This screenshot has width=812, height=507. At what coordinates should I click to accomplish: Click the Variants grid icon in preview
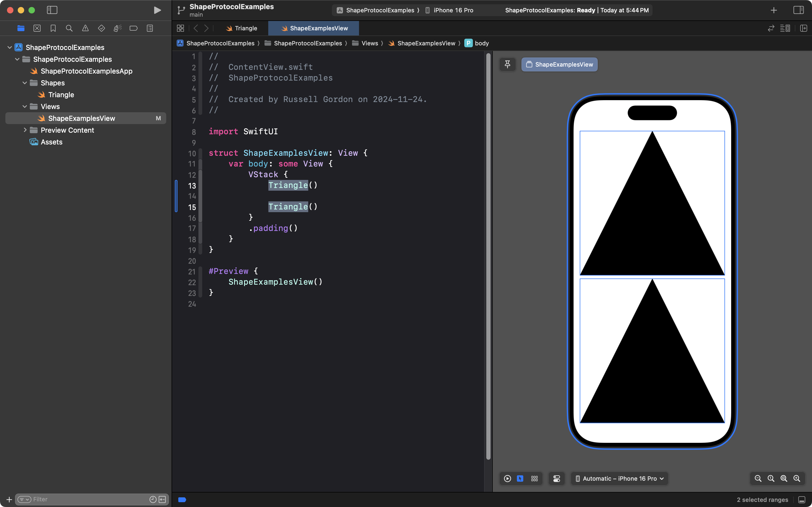pyautogui.click(x=534, y=479)
